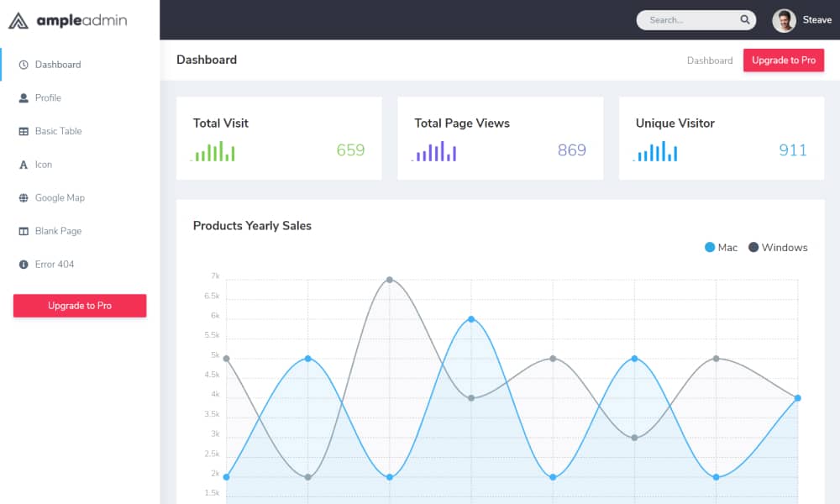Click the Blank Page columns icon

[24, 232]
